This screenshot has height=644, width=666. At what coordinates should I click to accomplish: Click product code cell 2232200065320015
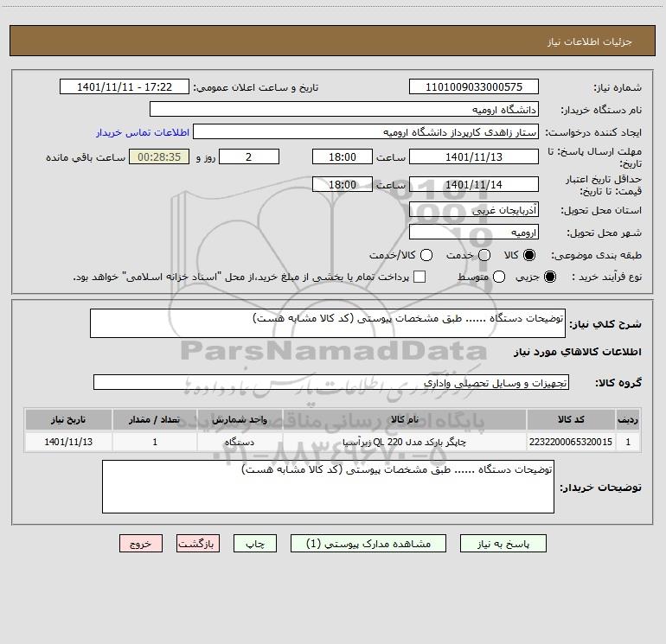pos(571,442)
